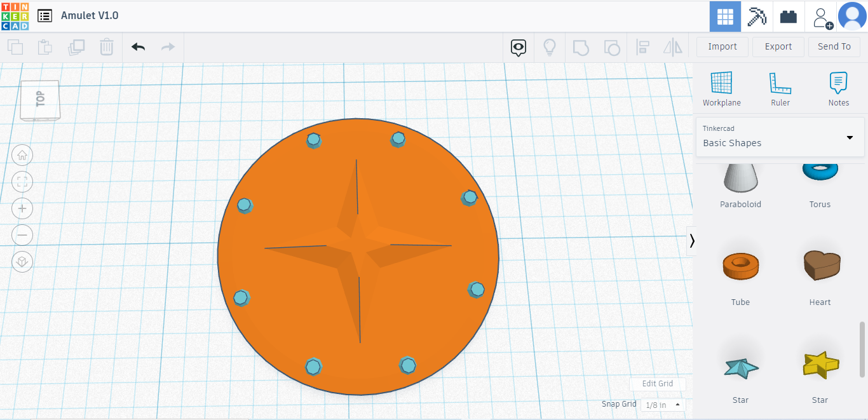The image size is (868, 420).
Task: Click the Group shapes icon
Action: [581, 47]
